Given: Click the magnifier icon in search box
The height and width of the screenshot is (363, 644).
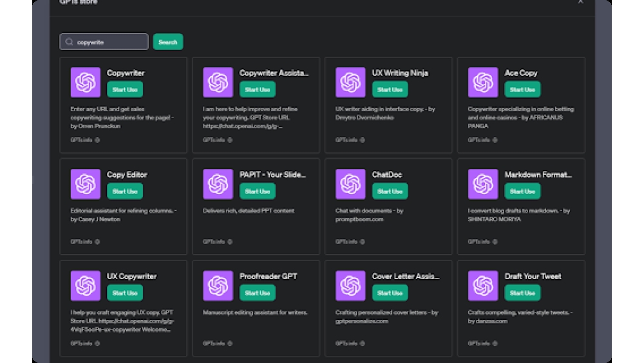Looking at the screenshot, I should point(69,41).
